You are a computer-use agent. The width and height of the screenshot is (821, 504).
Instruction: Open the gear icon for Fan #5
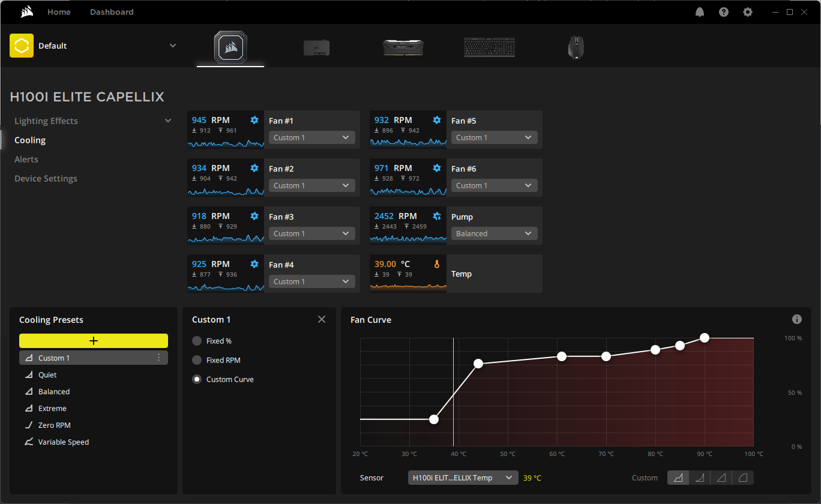437,120
